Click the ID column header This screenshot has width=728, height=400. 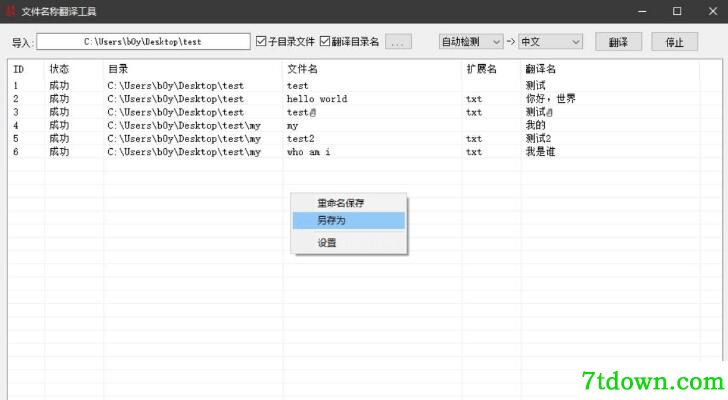[19, 69]
